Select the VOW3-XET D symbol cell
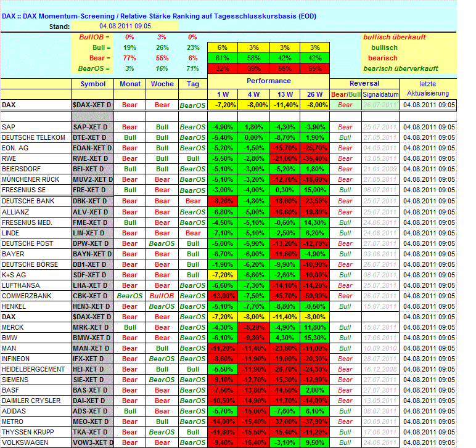 [x=93, y=442]
